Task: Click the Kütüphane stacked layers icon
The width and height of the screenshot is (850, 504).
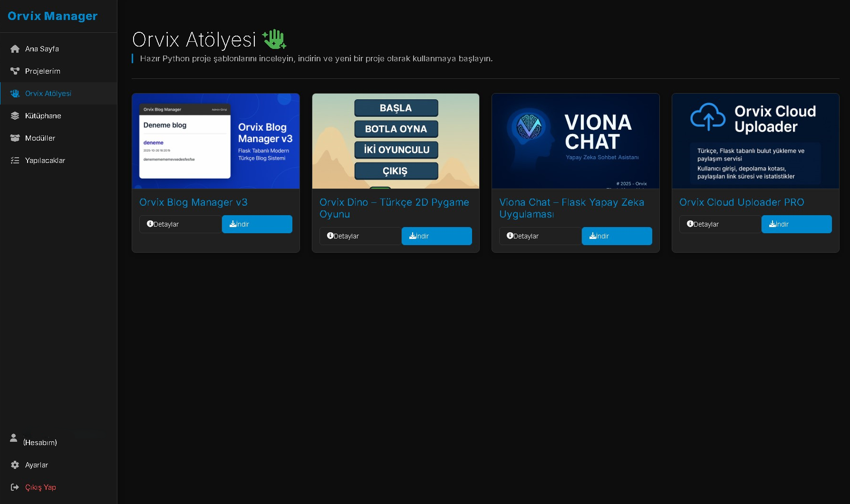Action: tap(15, 116)
